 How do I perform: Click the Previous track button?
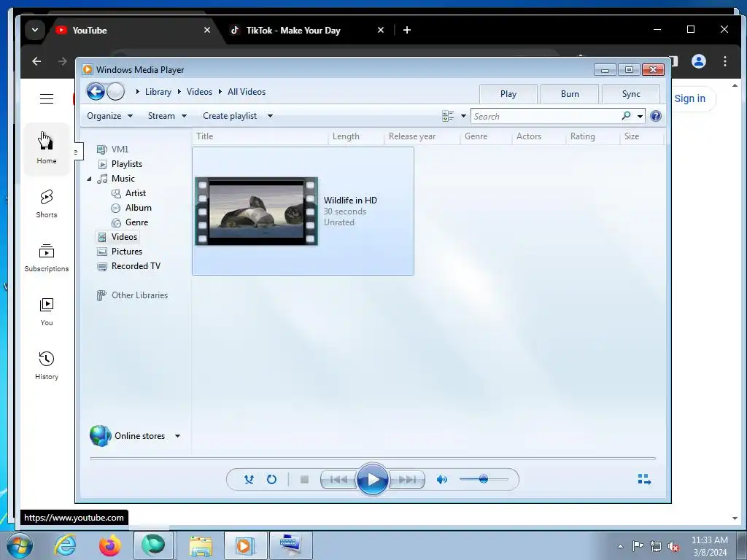338,480
